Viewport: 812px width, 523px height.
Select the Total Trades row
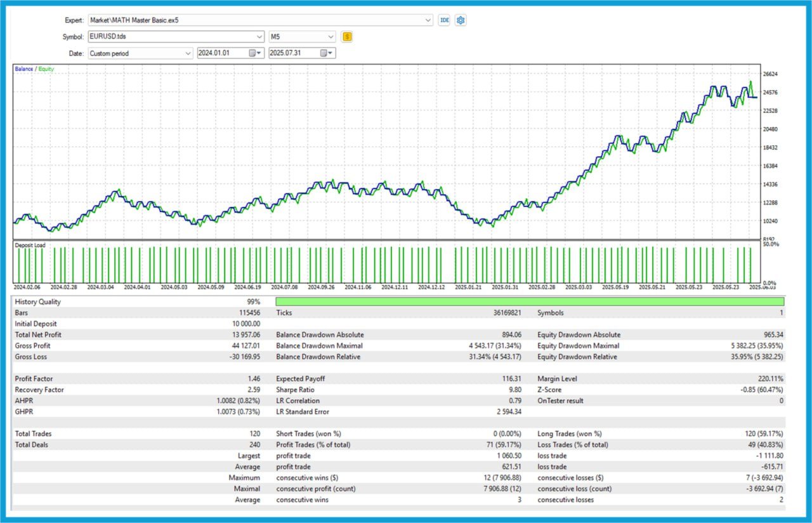coord(31,434)
